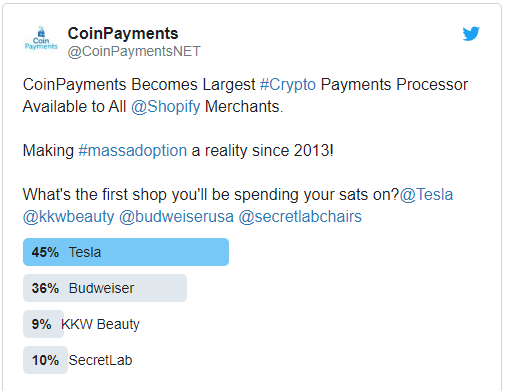Follow the @secretlabchairs mention

point(300,217)
